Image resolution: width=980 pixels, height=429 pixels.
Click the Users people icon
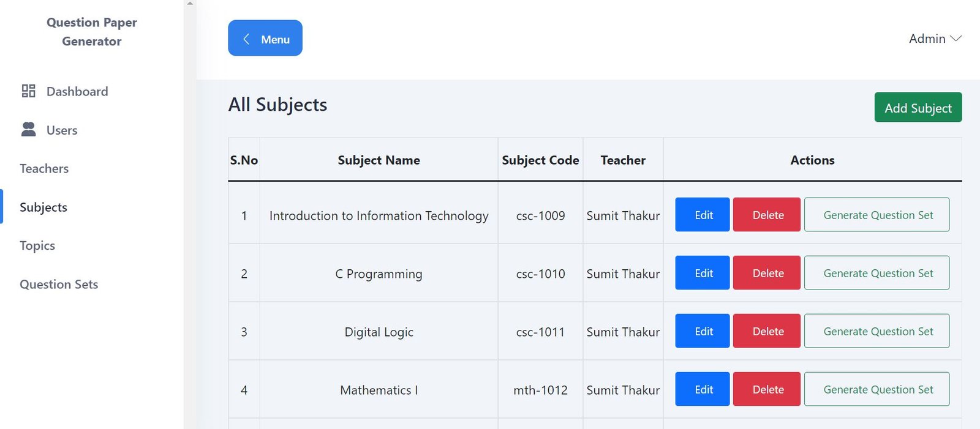coord(28,129)
